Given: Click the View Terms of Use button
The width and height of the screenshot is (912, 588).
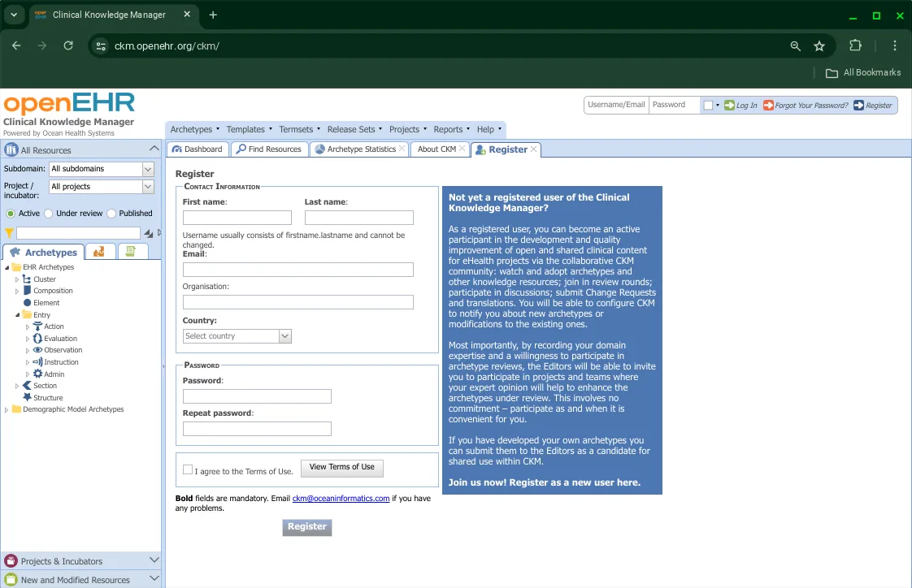Looking at the screenshot, I should click(x=341, y=468).
